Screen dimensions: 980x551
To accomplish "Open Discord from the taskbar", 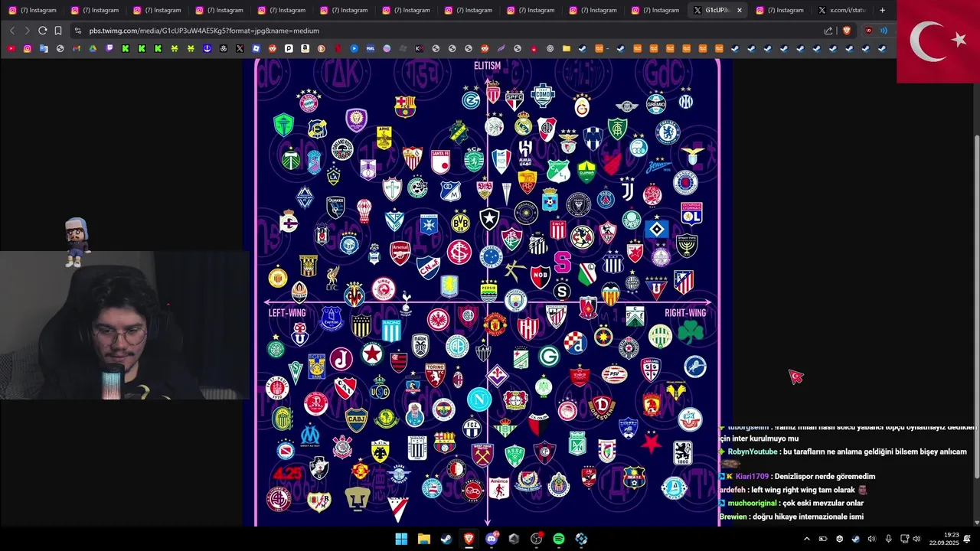I will (x=492, y=539).
